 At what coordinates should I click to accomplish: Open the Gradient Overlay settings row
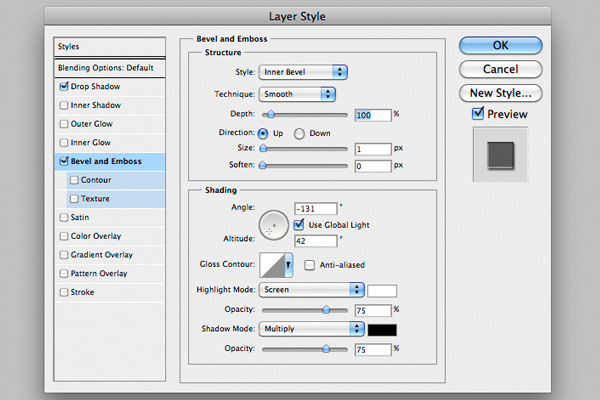pos(110,255)
